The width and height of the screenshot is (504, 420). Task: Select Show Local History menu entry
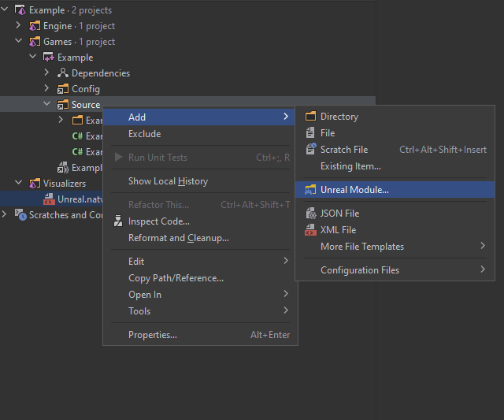(x=168, y=181)
